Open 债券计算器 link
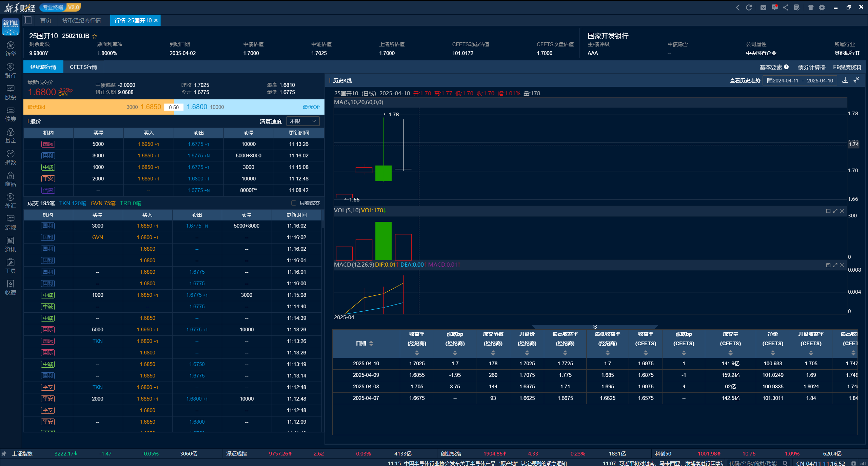The width and height of the screenshot is (868, 466). (811, 67)
